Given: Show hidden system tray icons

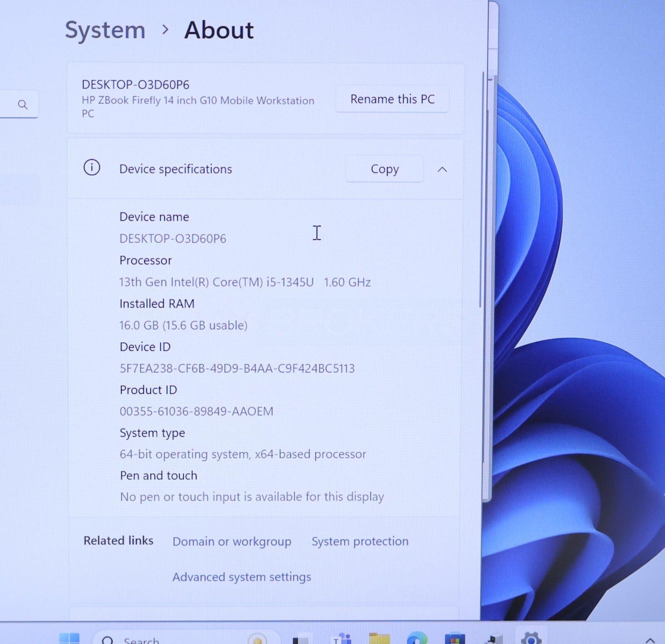Looking at the screenshot, I should click(650, 640).
